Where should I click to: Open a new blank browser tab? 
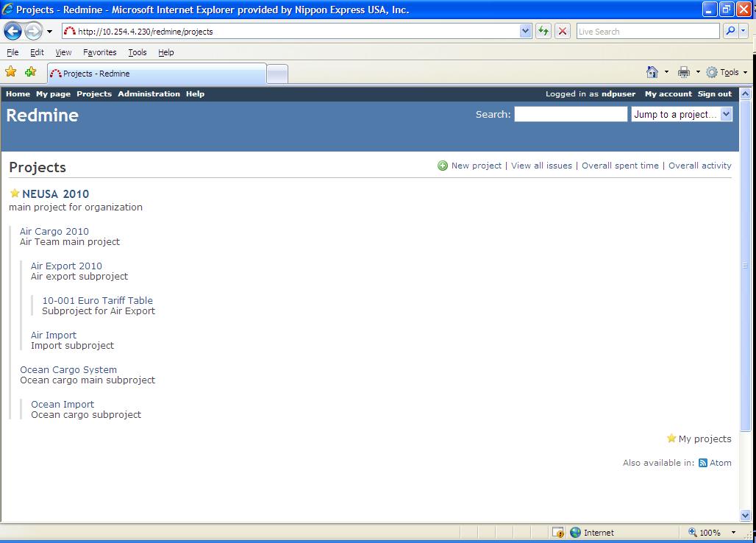coord(277,74)
